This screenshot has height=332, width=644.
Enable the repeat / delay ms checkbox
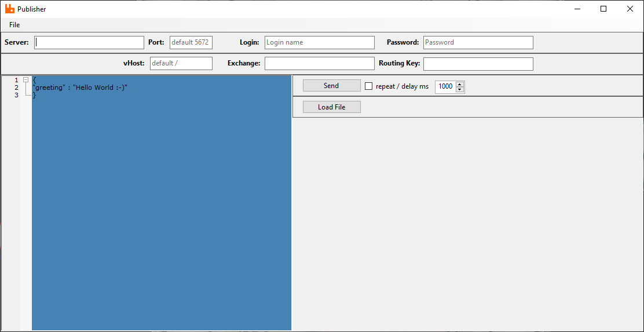point(369,86)
